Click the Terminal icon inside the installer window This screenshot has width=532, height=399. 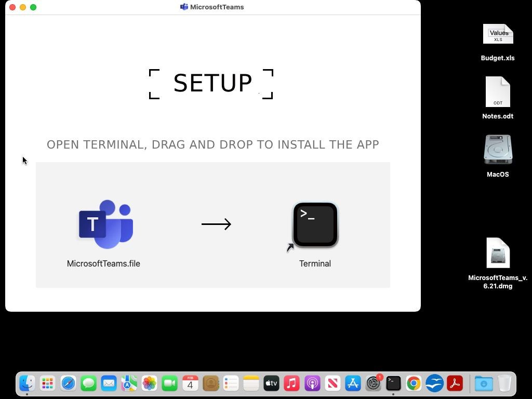(315, 223)
